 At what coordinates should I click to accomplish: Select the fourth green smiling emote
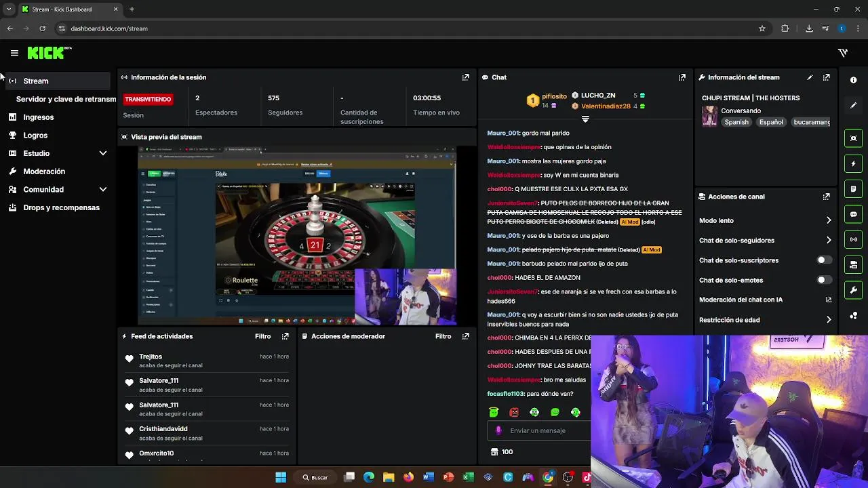[x=555, y=412]
